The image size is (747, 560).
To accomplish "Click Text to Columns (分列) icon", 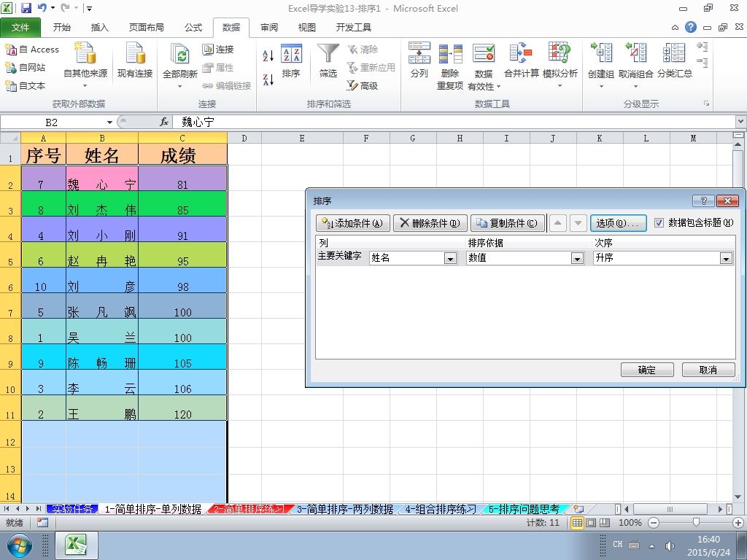I will (419, 61).
